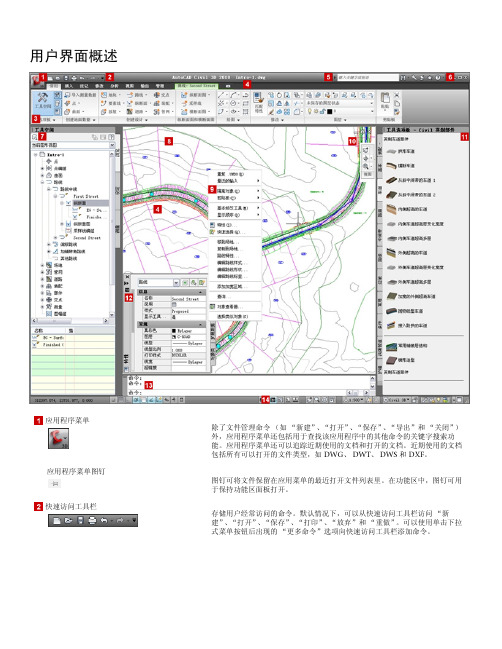
Task: Open the dropdown arrow ending the enlarged 快速访问工具栏
Action: click(134, 520)
